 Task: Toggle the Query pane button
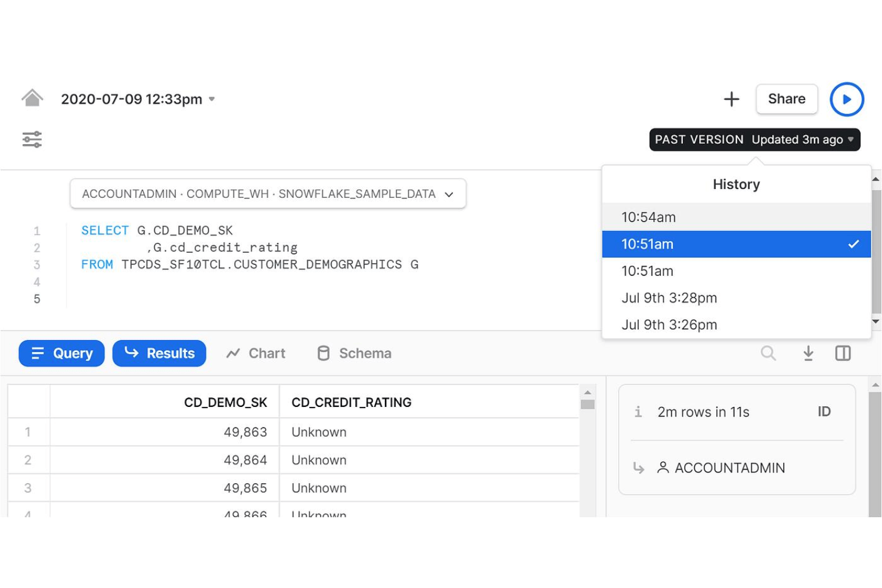coord(61,353)
